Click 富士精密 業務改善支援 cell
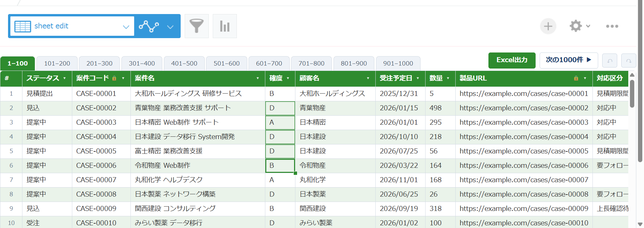Screen dimensions: 644x228 pyautogui.click(x=198, y=151)
